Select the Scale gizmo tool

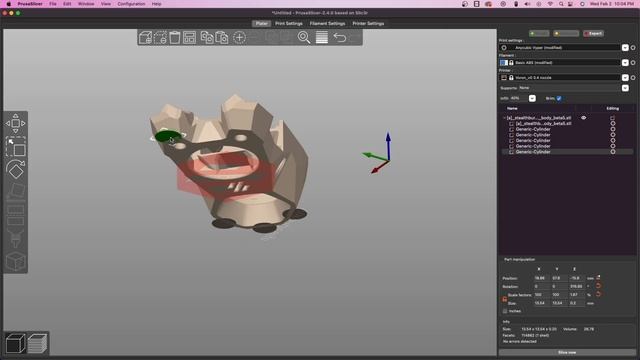(16, 147)
